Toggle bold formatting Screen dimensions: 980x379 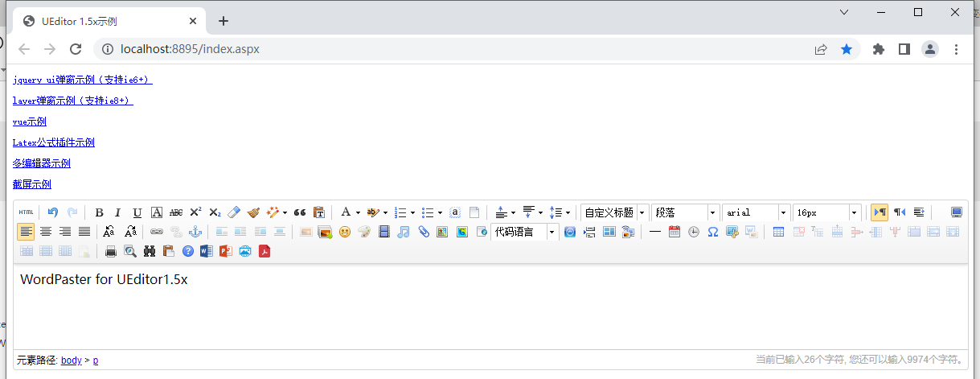99,212
